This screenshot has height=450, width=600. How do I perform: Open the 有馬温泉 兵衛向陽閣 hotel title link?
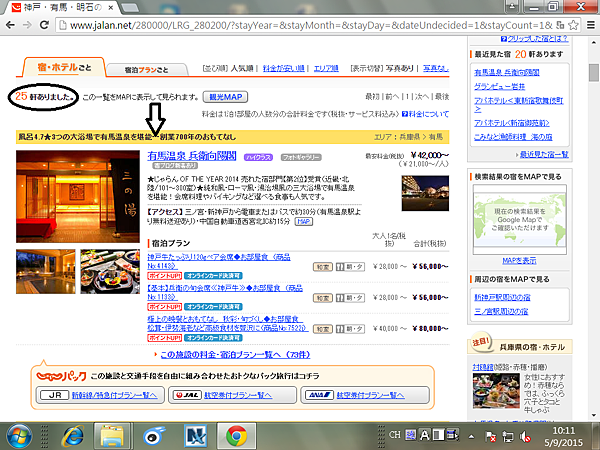pos(192,156)
